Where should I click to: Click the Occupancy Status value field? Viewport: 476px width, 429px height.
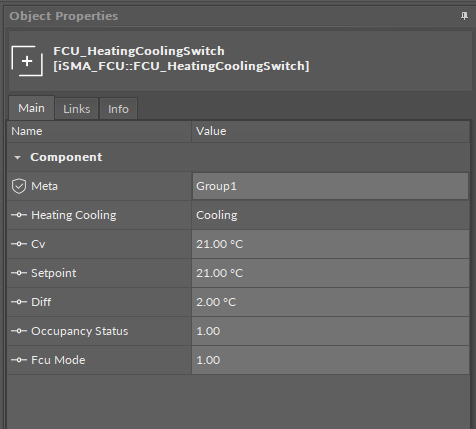click(330, 331)
